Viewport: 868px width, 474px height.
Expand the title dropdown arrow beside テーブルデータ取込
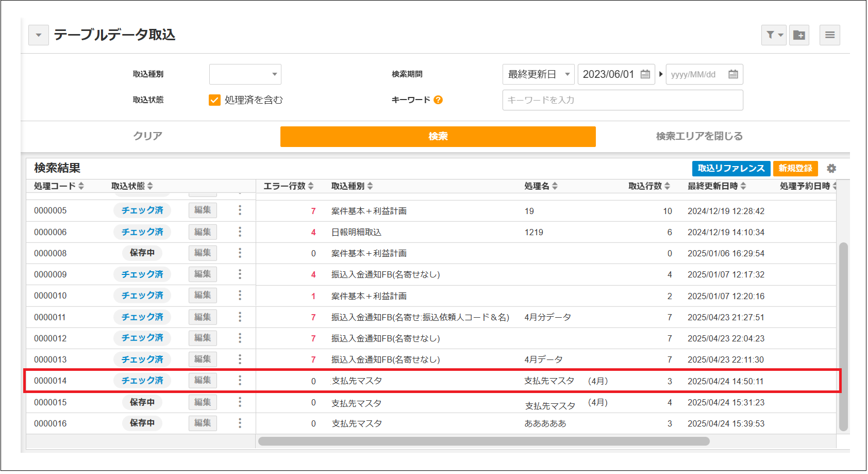39,35
